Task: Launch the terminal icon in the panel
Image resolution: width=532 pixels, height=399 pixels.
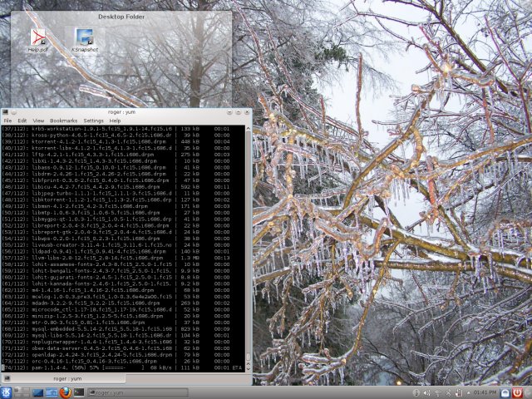Action: (x=79, y=392)
